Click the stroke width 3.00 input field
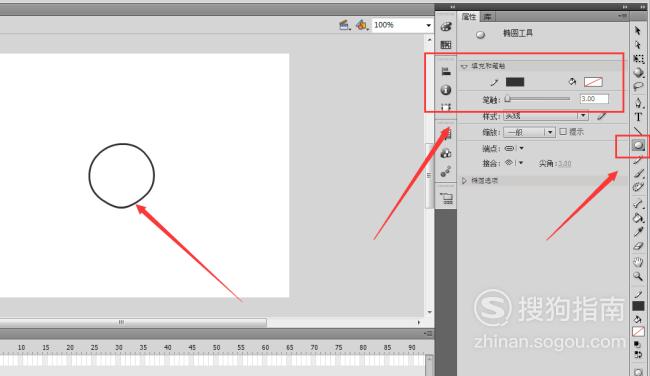The width and height of the screenshot is (650, 376). [594, 99]
